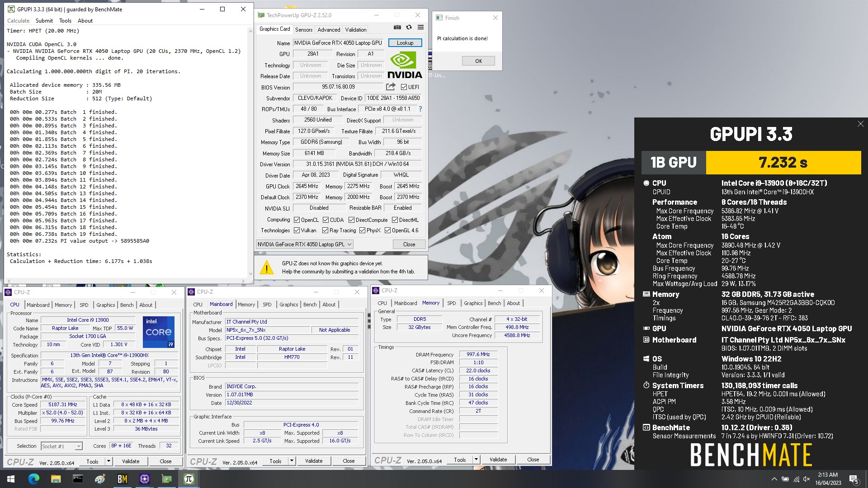The image size is (868, 488).
Task: Click OK in the Finish dialog
Action: pyautogui.click(x=478, y=61)
